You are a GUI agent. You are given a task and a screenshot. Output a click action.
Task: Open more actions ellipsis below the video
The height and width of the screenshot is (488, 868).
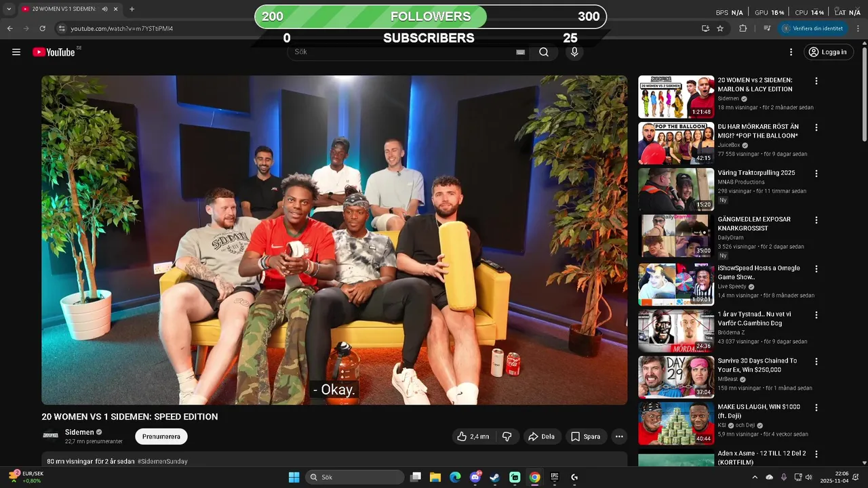[x=619, y=436]
